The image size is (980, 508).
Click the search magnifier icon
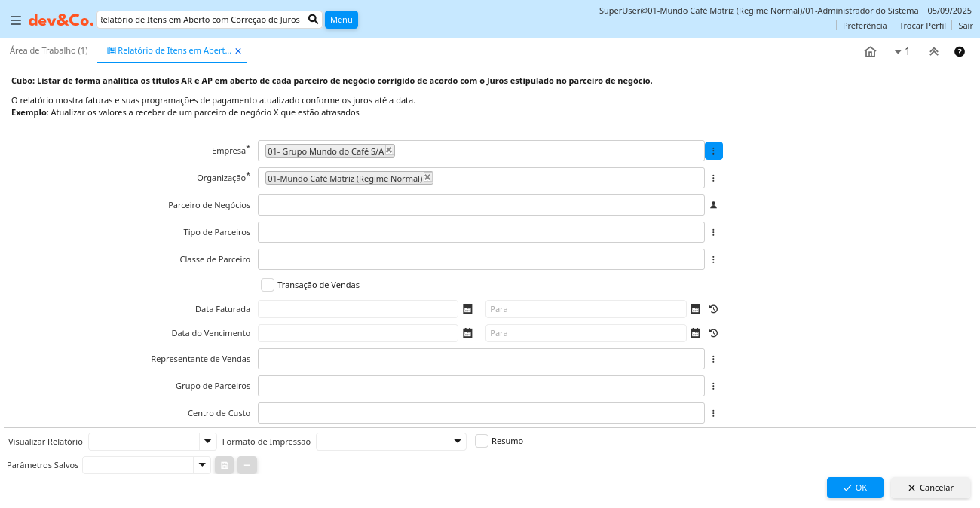click(314, 19)
